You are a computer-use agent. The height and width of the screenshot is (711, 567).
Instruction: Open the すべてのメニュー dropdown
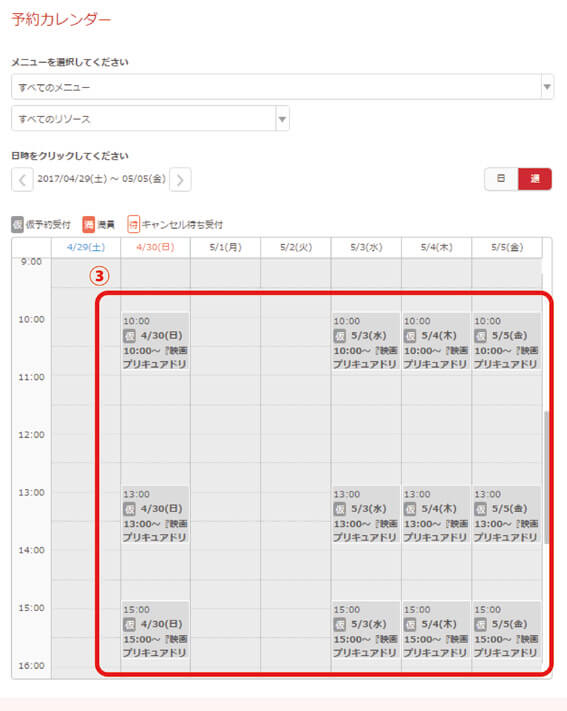coord(282,87)
